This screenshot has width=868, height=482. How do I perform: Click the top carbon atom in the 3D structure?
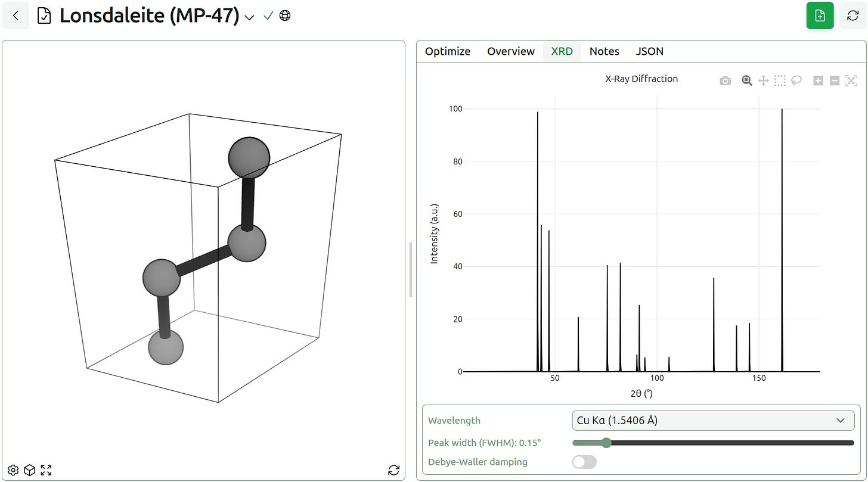pos(249,157)
